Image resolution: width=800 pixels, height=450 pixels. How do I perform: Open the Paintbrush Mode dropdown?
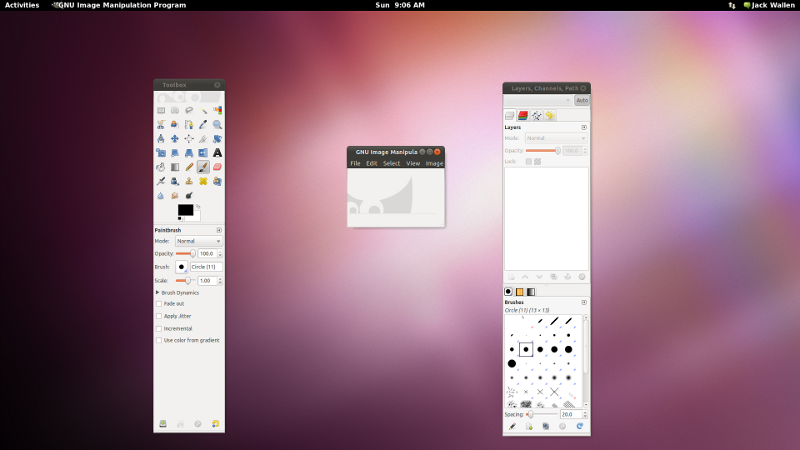pyautogui.click(x=198, y=241)
